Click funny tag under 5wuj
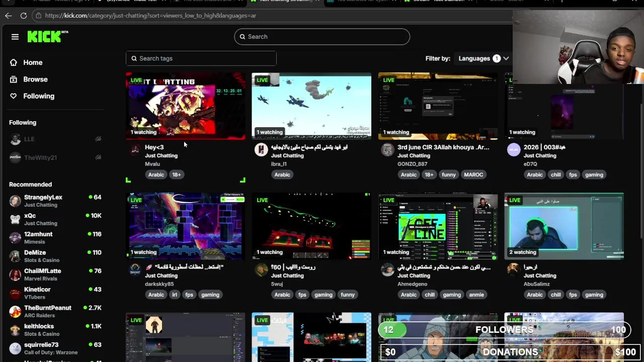This screenshot has height=362, width=644. pyautogui.click(x=348, y=295)
